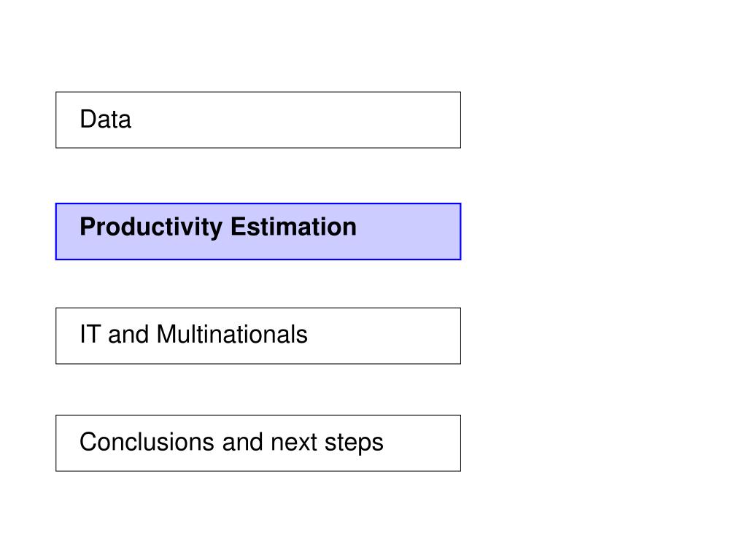Image resolution: width=747 pixels, height=560 pixels.
Task: Open the highlighted Productivity Estimation section
Action: click(258, 231)
